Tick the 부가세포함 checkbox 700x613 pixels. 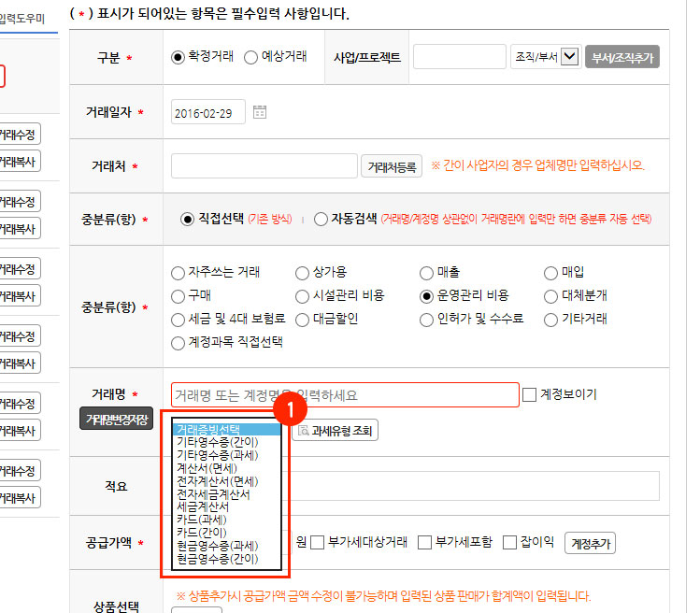[x=424, y=542]
